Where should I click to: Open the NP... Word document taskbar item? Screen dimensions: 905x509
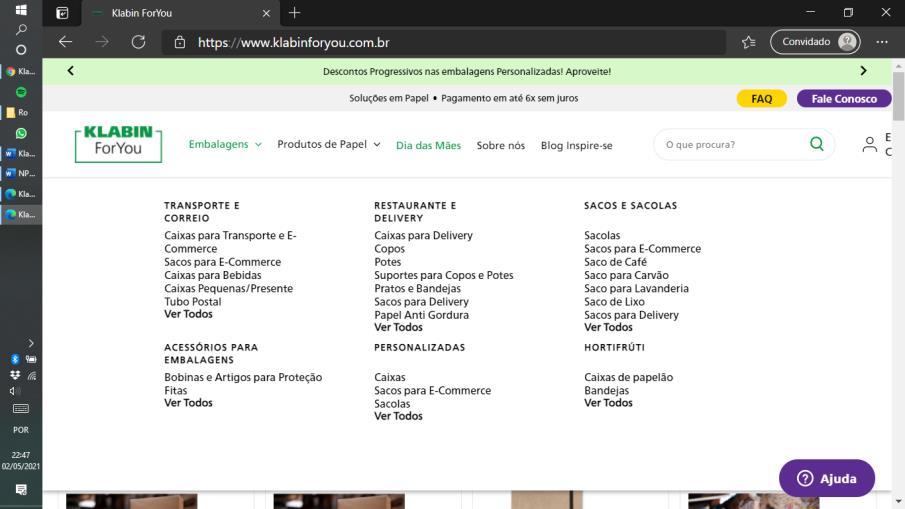21,173
